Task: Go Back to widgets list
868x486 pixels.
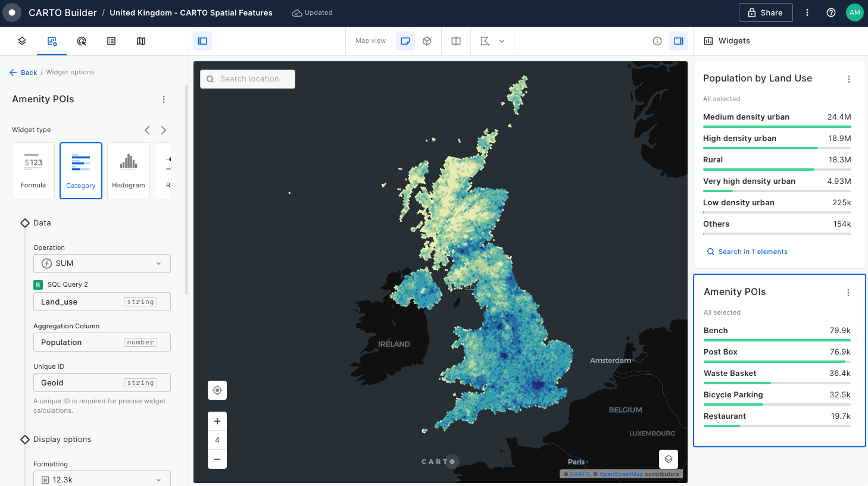Action: pos(24,73)
